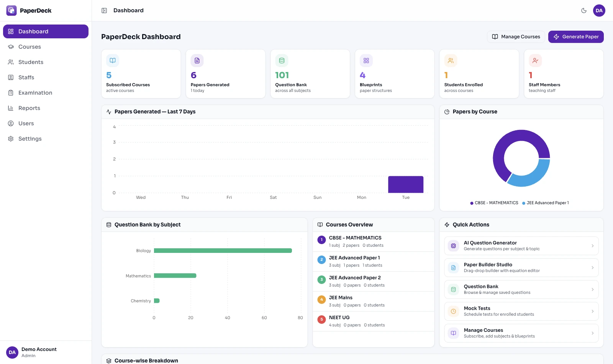Viewport: 613px width, 364px height.
Task: Click the chevron on Question Bank quick action
Action: tap(593, 290)
